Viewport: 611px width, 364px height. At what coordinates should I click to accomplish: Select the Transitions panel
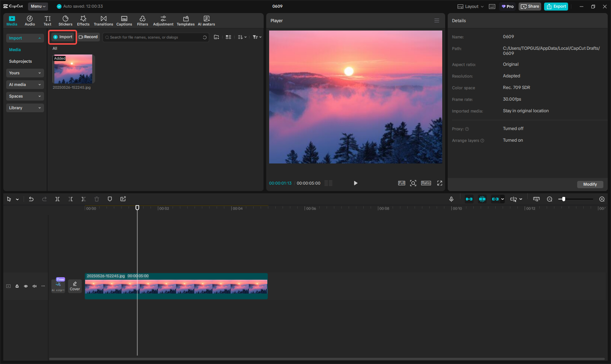[x=103, y=20]
